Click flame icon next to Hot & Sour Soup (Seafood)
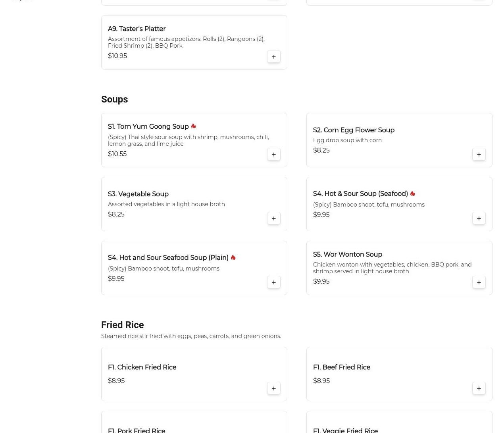Screen dimensions: 504x433 point(412,193)
